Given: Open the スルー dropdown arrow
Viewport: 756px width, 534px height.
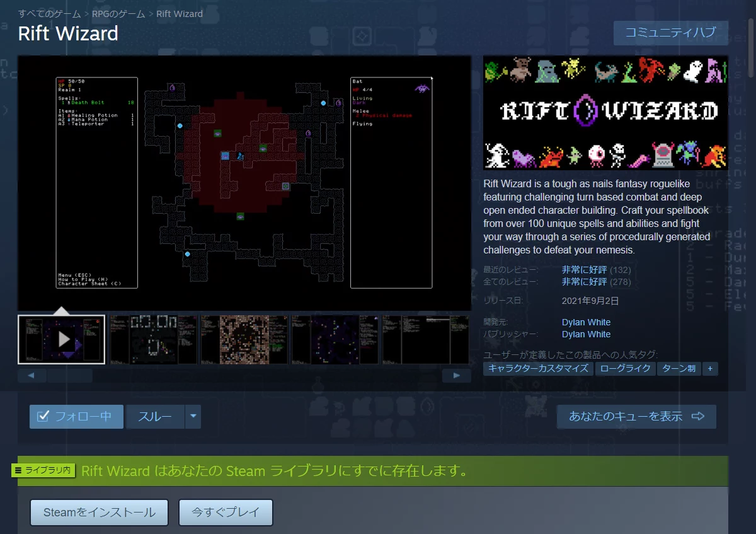Looking at the screenshot, I should [193, 417].
